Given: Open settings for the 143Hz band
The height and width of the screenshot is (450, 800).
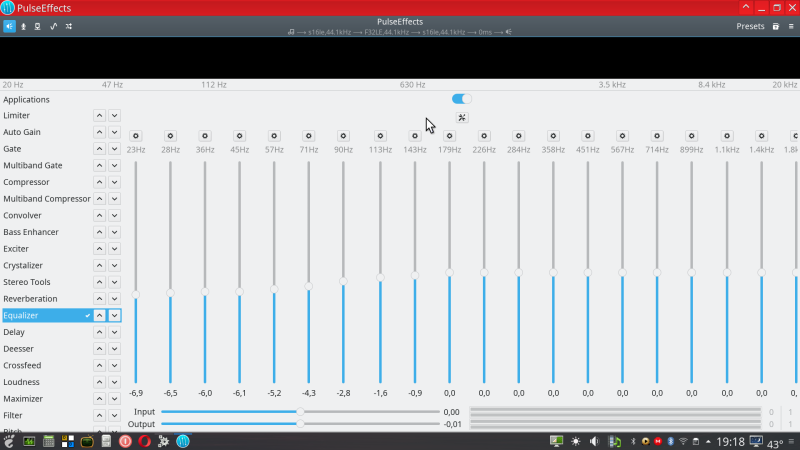Looking at the screenshot, I should point(415,136).
